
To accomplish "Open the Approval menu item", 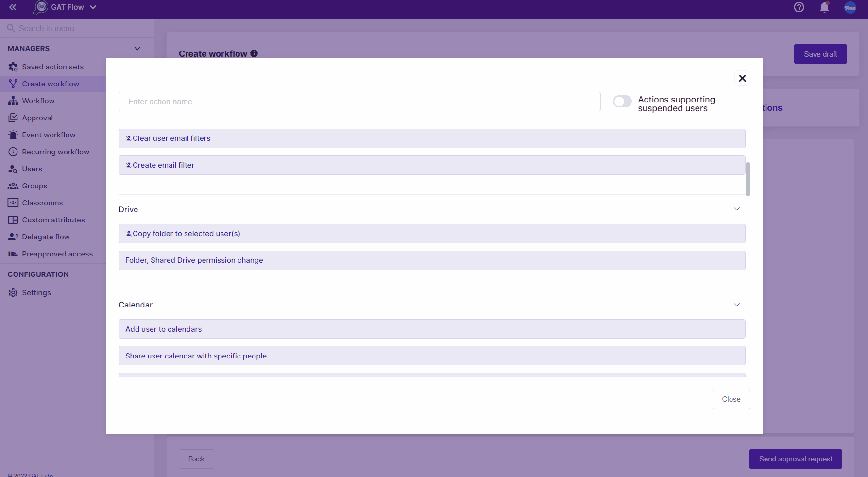I will (37, 118).
